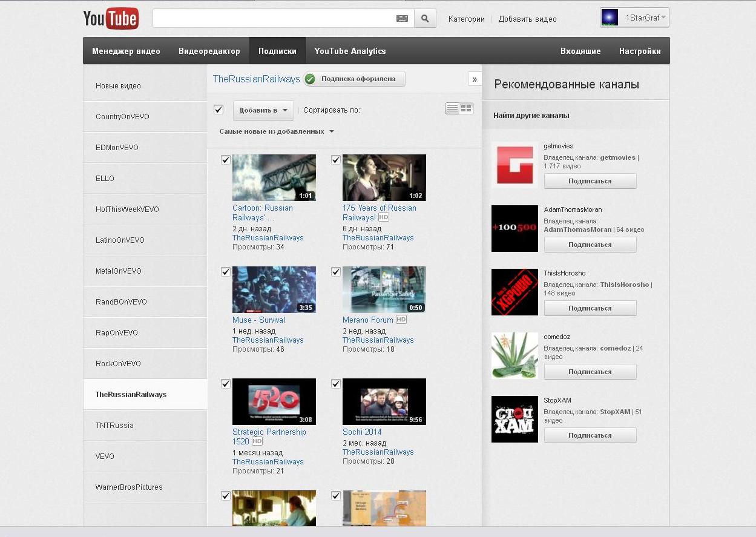The width and height of the screenshot is (756, 537).
Task: Uncheck the Sochi 2014 video
Action: (x=336, y=384)
